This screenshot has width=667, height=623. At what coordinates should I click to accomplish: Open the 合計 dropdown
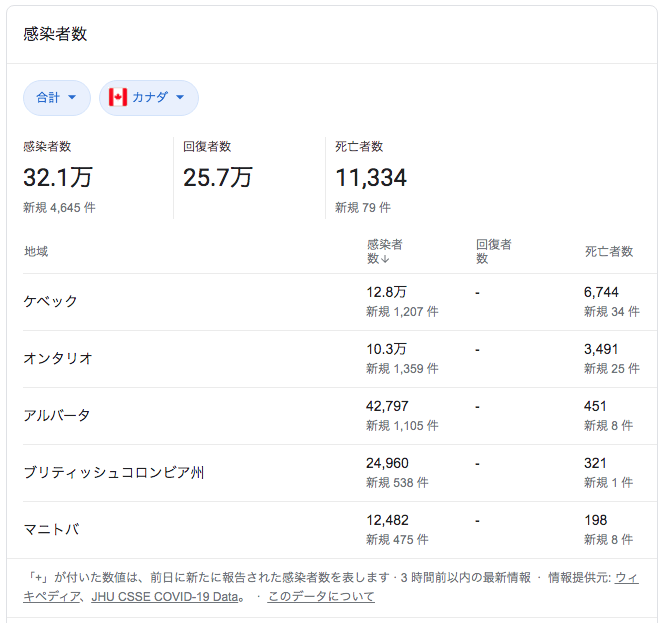(x=56, y=97)
